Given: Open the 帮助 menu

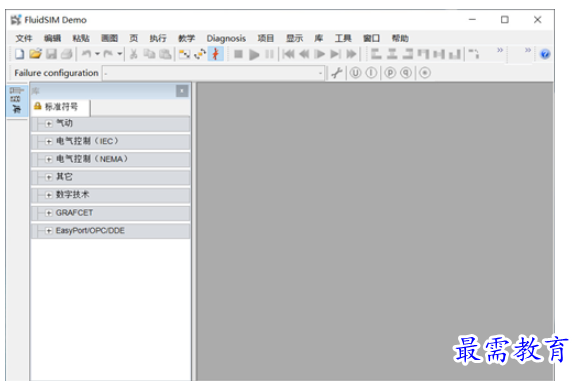Looking at the screenshot, I should 400,38.
